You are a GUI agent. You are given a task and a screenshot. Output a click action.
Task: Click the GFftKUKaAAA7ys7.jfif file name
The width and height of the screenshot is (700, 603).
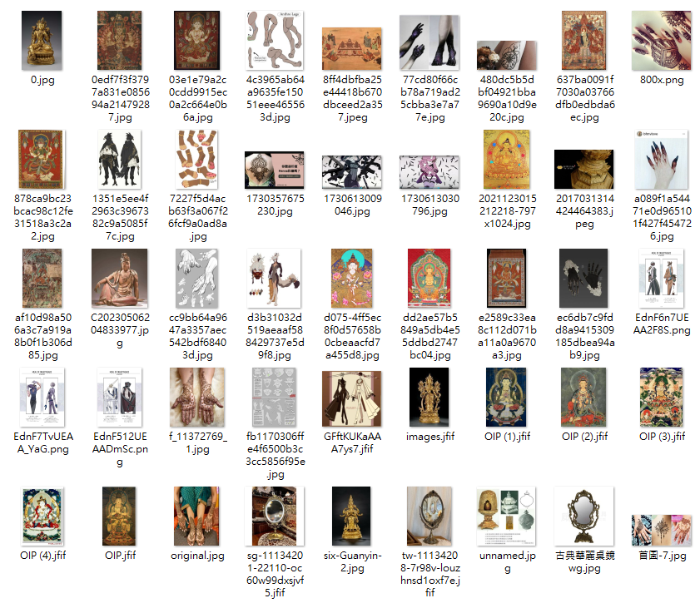(352, 442)
